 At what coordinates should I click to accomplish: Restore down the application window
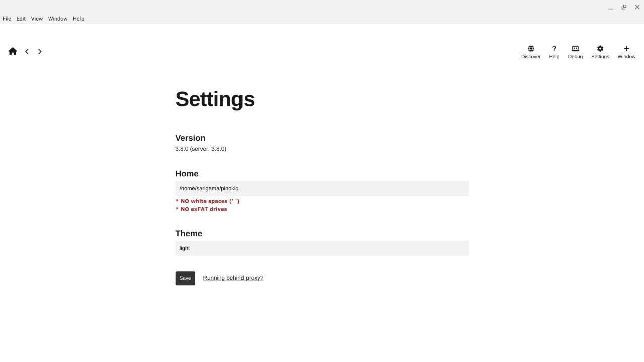tap(624, 7)
